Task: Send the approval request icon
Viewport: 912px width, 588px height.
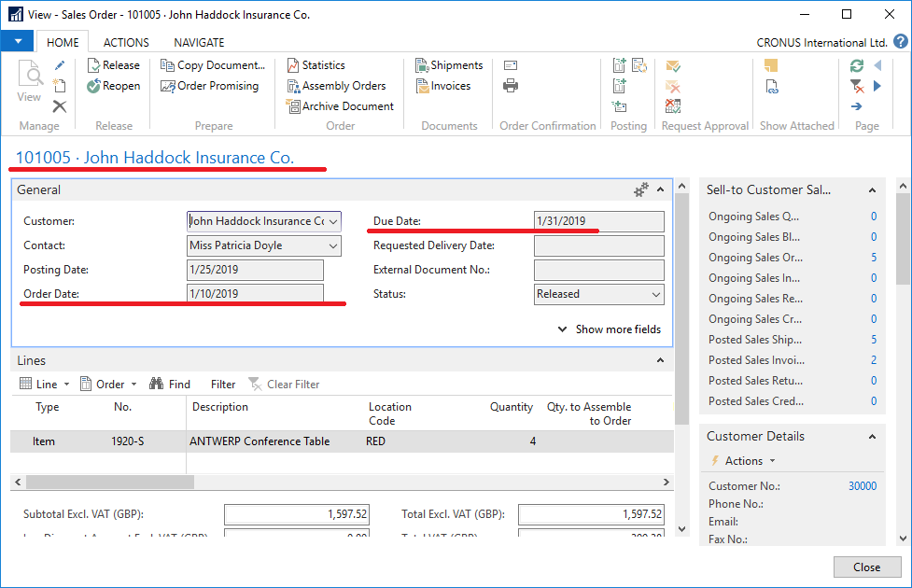Action: tap(673, 65)
